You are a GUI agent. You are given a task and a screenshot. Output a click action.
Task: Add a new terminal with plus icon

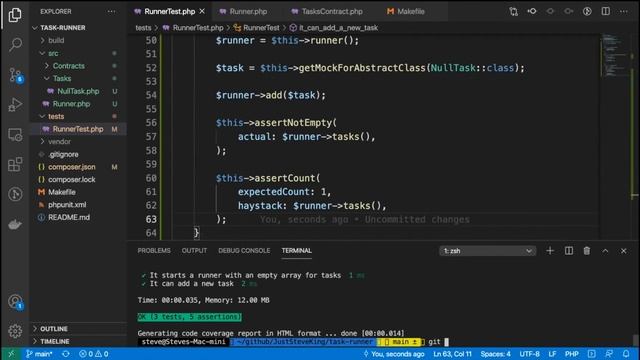(550, 251)
